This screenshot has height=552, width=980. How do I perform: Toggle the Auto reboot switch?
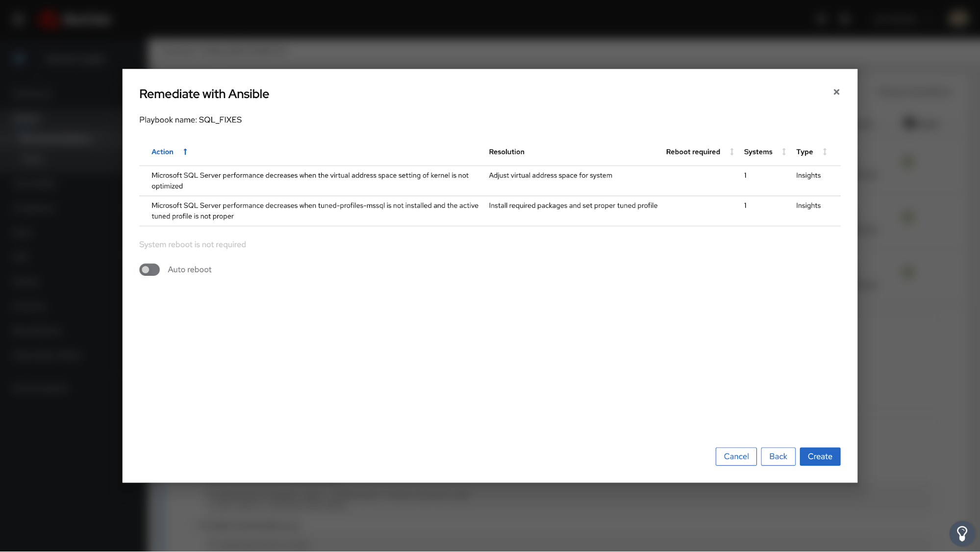[x=150, y=270]
